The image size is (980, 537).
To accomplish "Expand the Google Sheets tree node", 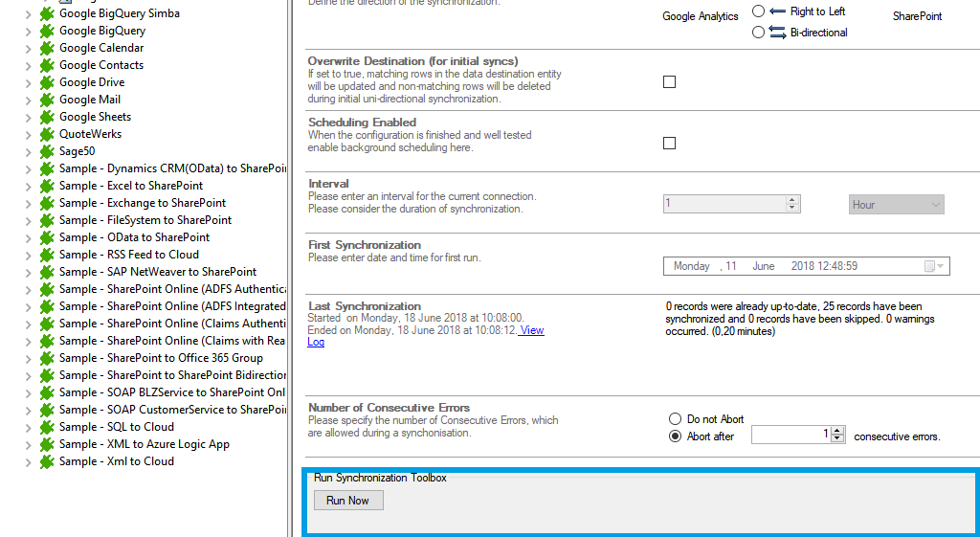I will pos(28,117).
